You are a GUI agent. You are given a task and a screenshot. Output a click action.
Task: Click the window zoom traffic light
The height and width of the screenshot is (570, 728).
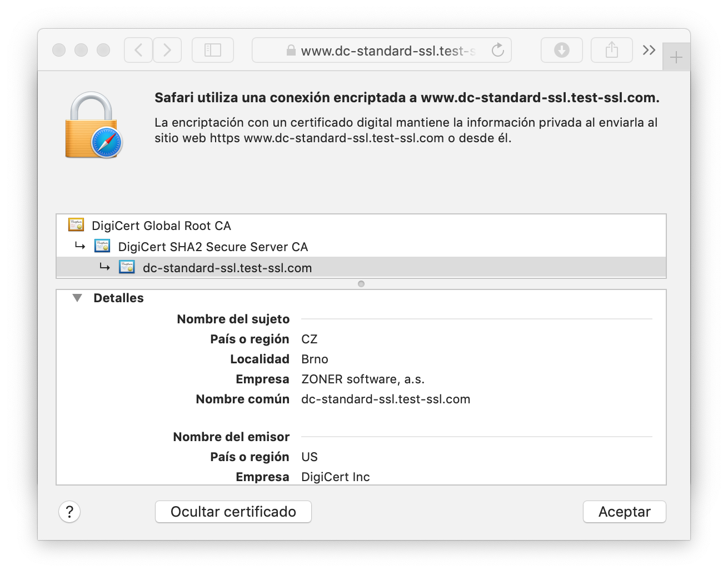tap(103, 50)
